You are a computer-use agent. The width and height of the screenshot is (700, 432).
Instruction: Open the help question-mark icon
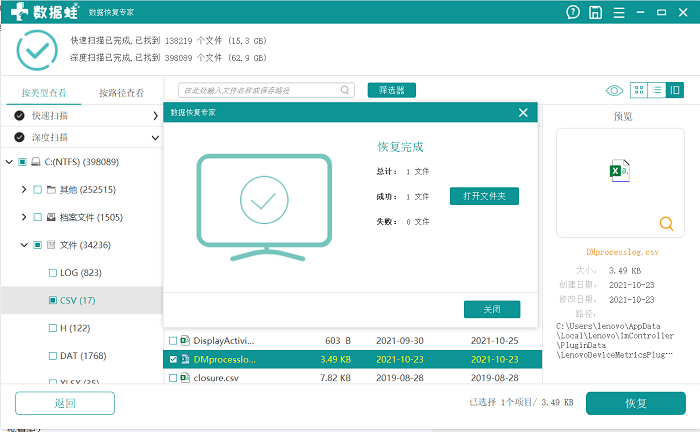tap(573, 12)
